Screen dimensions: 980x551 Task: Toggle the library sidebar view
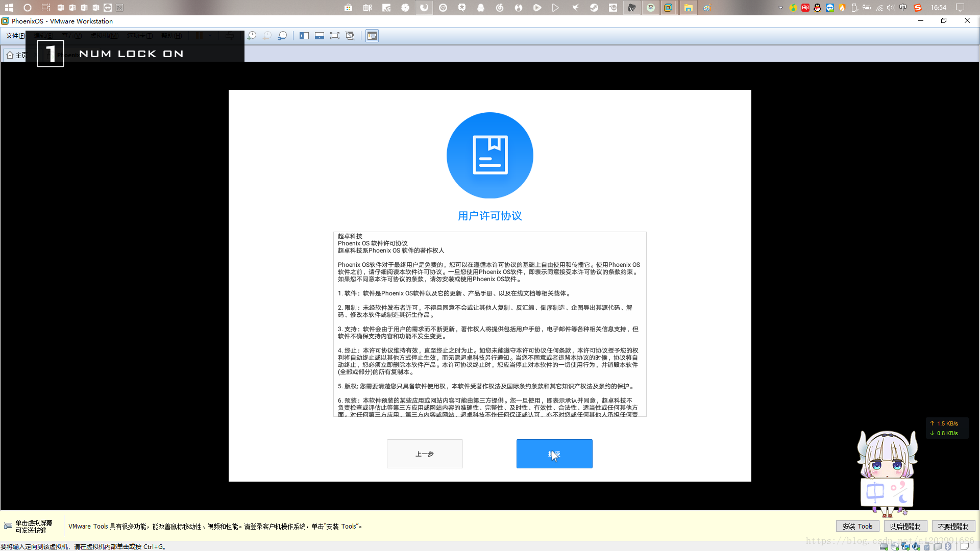(304, 36)
